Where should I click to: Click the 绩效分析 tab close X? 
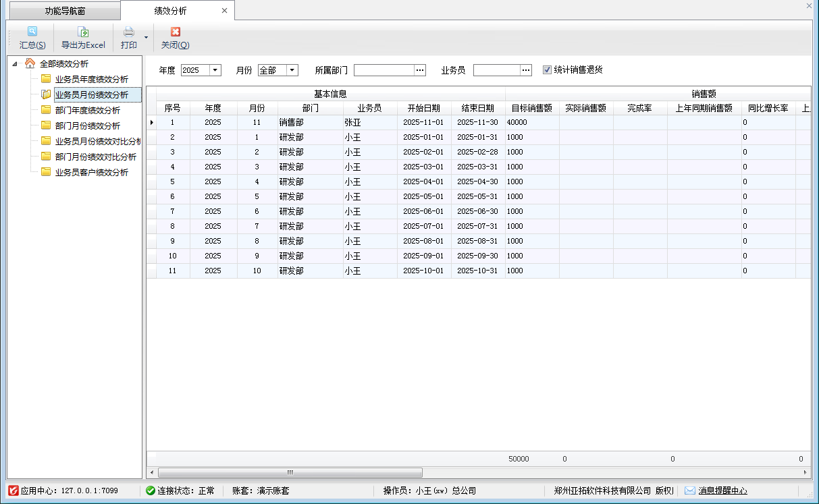pyautogui.click(x=224, y=11)
